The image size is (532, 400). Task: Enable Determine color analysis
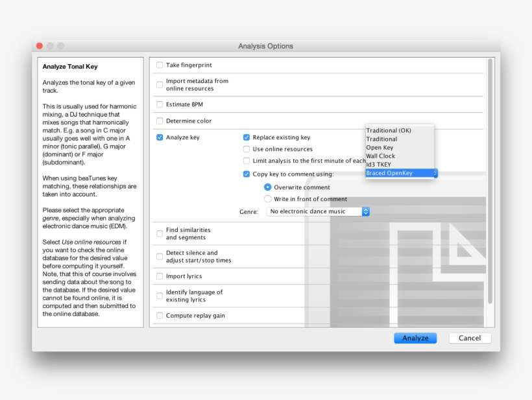pos(160,121)
